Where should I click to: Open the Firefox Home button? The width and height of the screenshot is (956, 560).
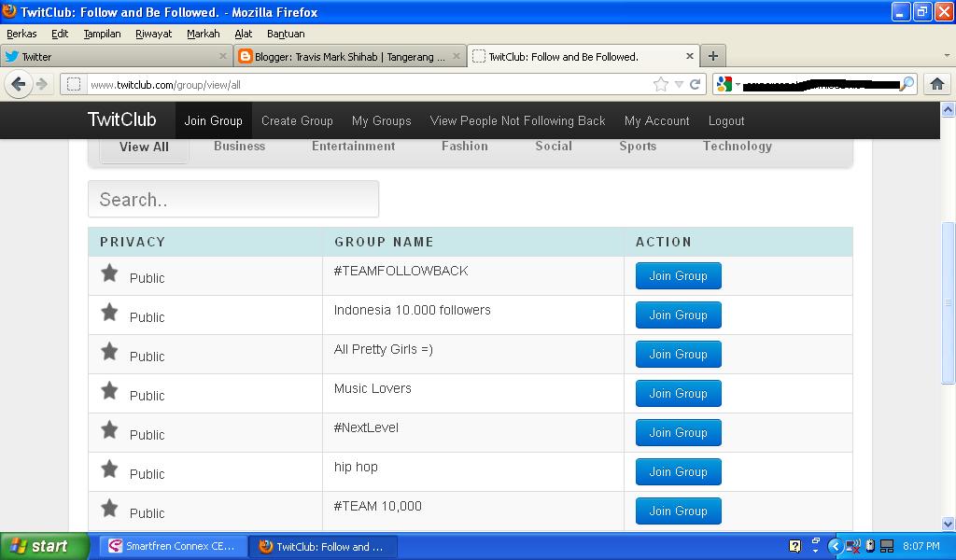tap(937, 84)
